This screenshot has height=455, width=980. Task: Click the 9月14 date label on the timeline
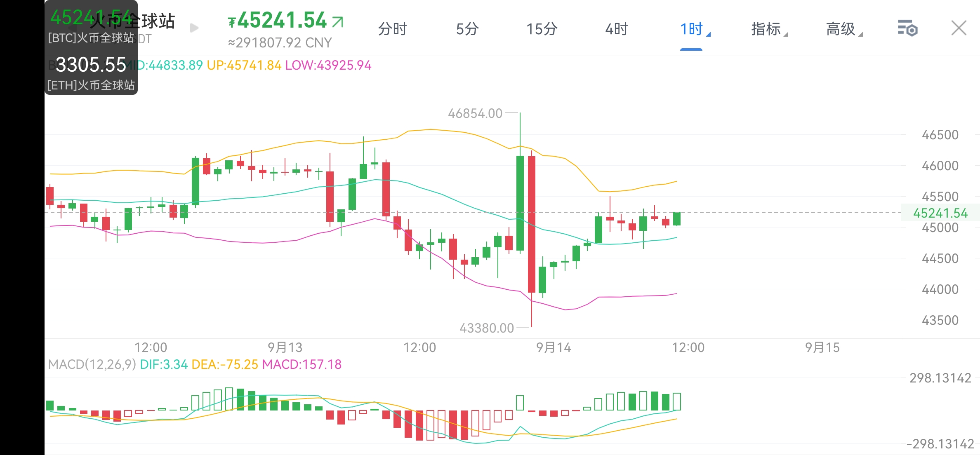click(553, 347)
